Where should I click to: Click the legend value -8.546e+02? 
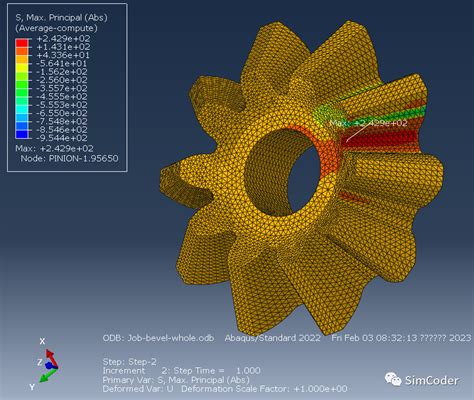pos(62,130)
